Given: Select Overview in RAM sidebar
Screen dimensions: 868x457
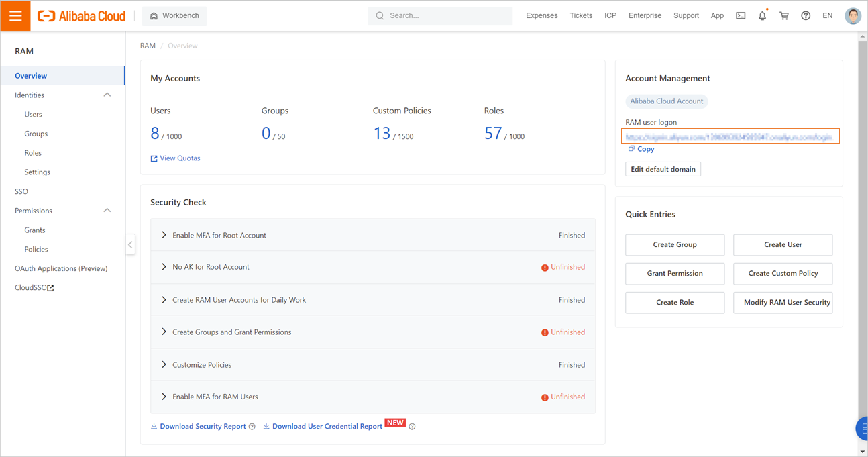Looking at the screenshot, I should click(62, 76).
